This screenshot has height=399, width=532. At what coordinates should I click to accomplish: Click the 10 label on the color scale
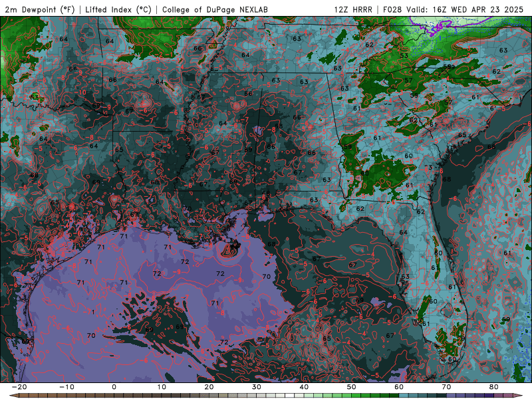[x=162, y=387]
